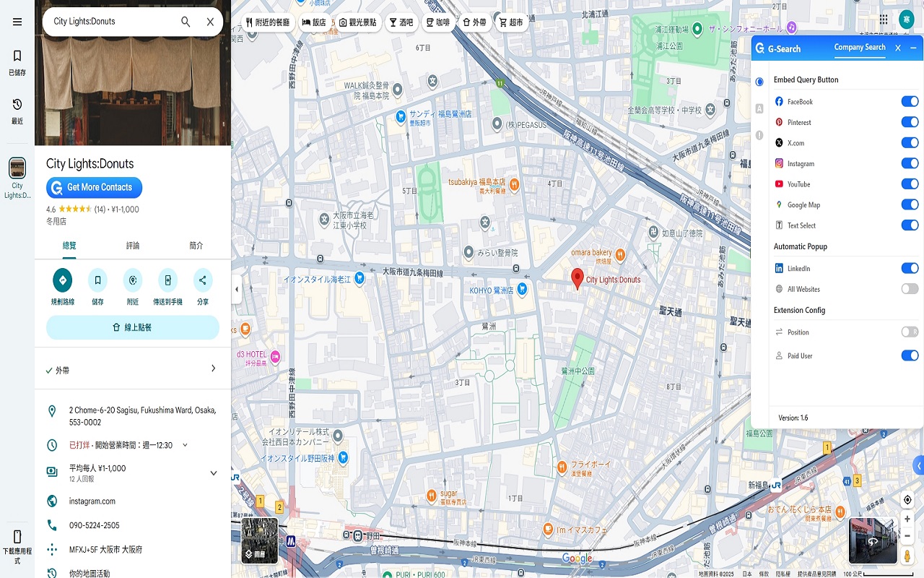
Task: Enable the All Websites automatic popup toggle
Action: (910, 288)
